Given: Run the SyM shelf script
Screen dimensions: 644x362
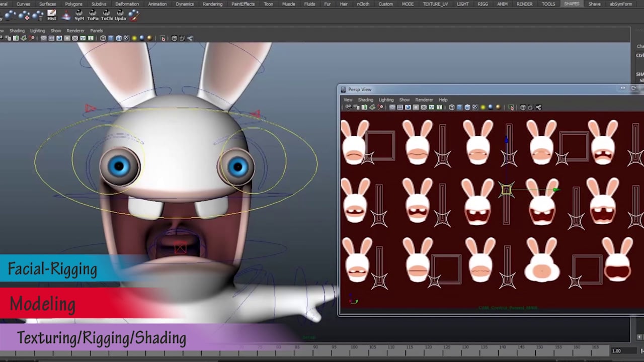Looking at the screenshot, I should [x=79, y=16].
